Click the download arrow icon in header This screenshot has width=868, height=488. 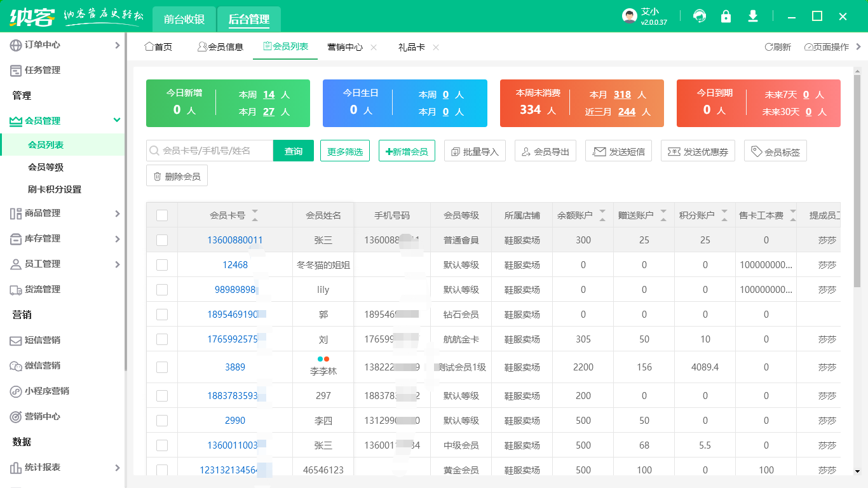tap(753, 17)
